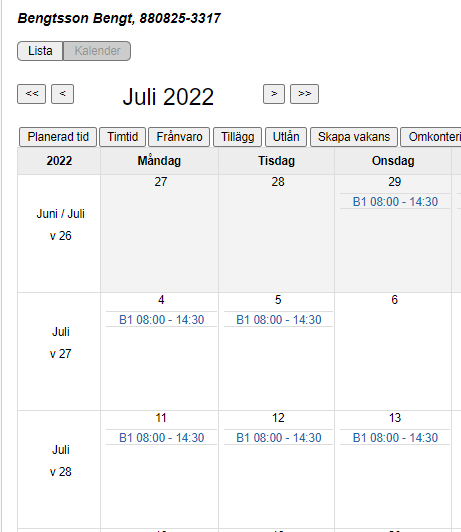The width and height of the screenshot is (461, 532).
Task: Go to previous month with < button
Action: (x=62, y=94)
